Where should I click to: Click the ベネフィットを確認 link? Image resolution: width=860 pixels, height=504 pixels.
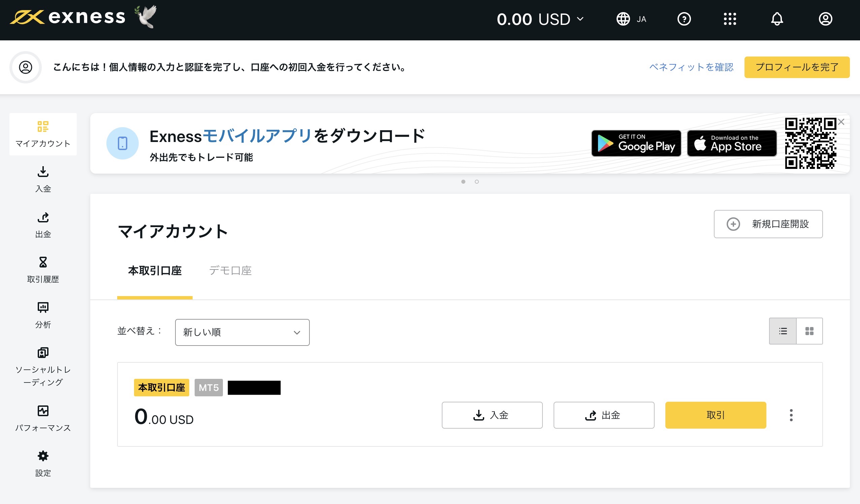[x=691, y=67]
